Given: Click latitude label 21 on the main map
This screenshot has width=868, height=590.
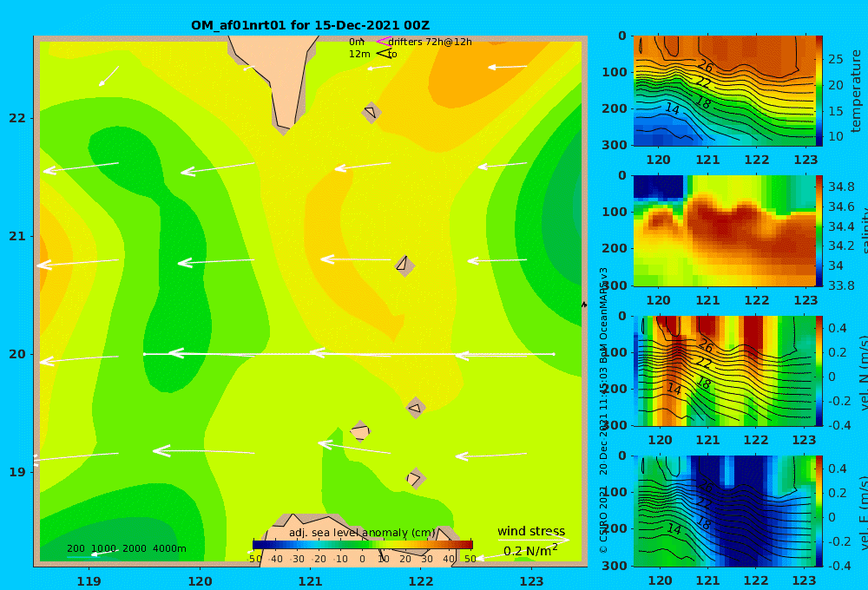Looking at the screenshot, I should pyautogui.click(x=17, y=236).
